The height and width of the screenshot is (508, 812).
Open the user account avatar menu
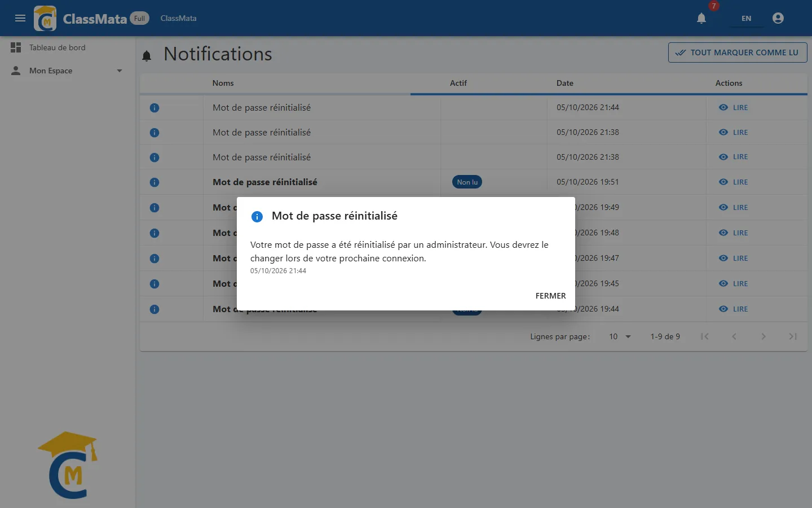pyautogui.click(x=778, y=18)
